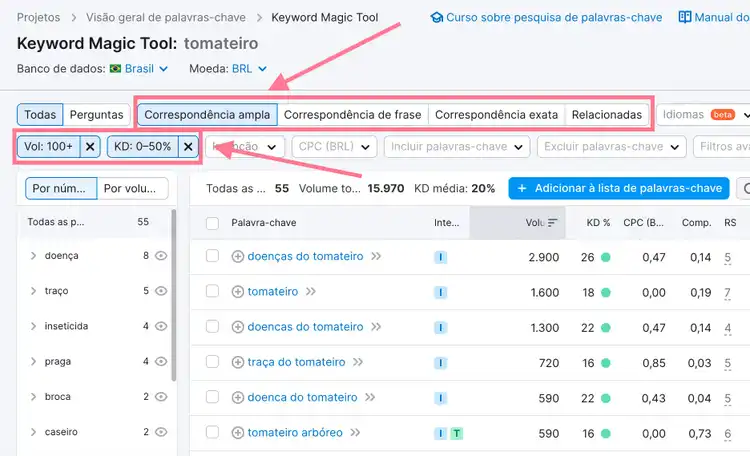The width and height of the screenshot is (750, 456).
Task: Expand the traço group
Action: click(x=33, y=291)
